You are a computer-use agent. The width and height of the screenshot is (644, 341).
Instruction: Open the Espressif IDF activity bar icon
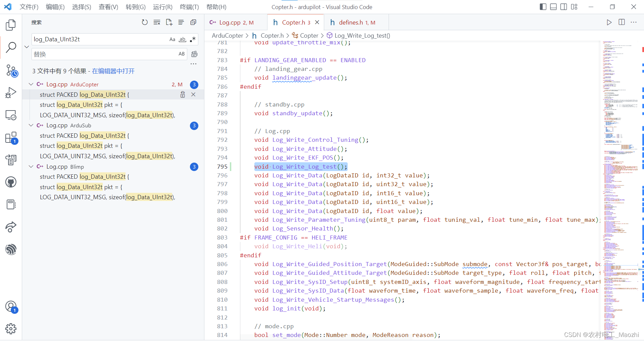click(x=11, y=249)
